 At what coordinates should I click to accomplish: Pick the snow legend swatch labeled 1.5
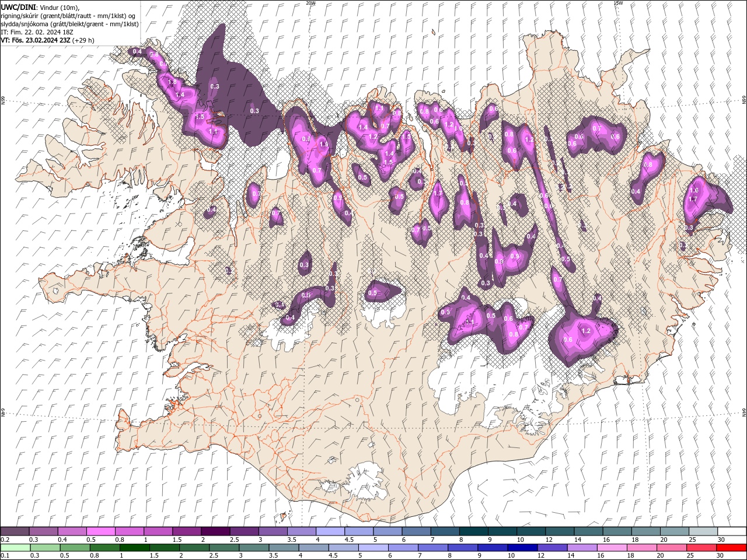(187, 531)
